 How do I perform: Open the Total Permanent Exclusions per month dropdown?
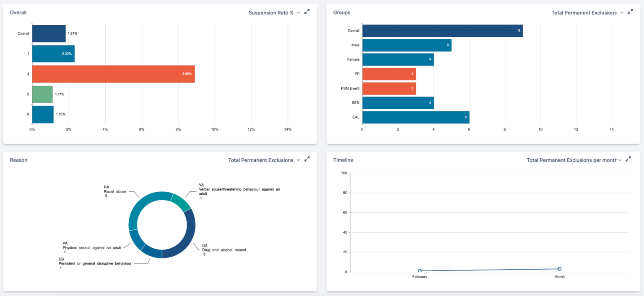coord(620,160)
